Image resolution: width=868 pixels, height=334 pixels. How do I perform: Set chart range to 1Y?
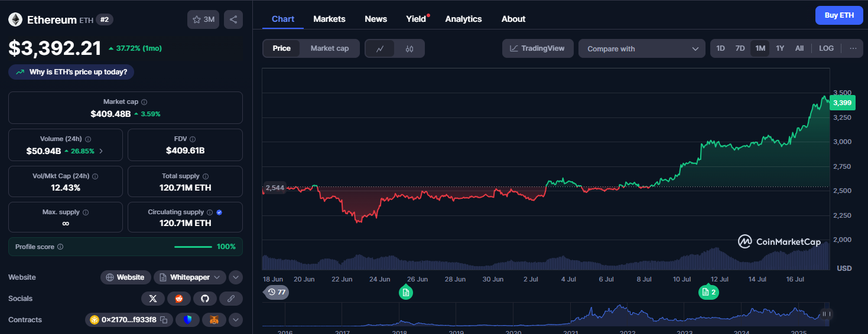coord(780,48)
